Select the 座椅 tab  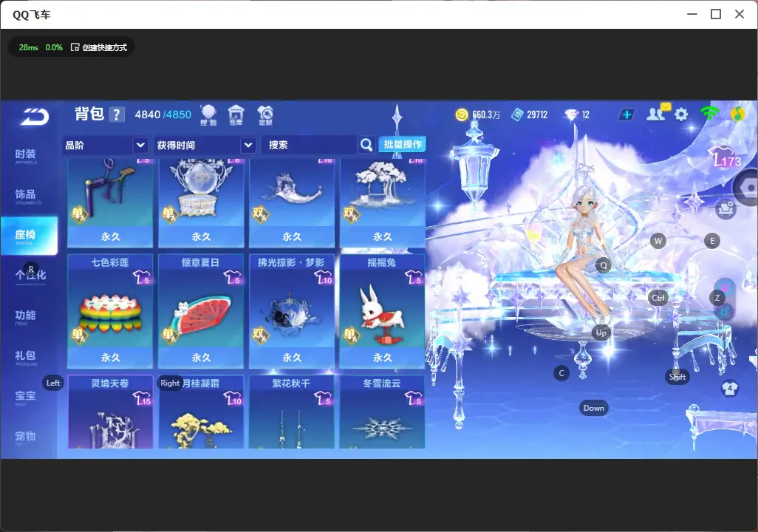pos(29,236)
